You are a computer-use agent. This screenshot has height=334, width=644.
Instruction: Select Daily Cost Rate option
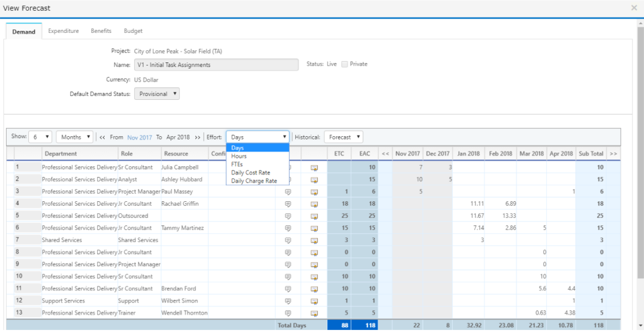258,172
